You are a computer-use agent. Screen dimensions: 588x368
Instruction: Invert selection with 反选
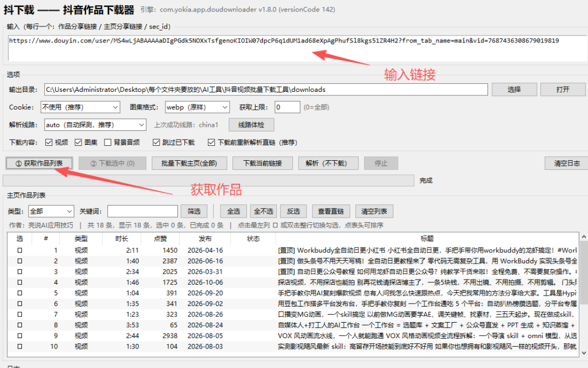point(293,211)
